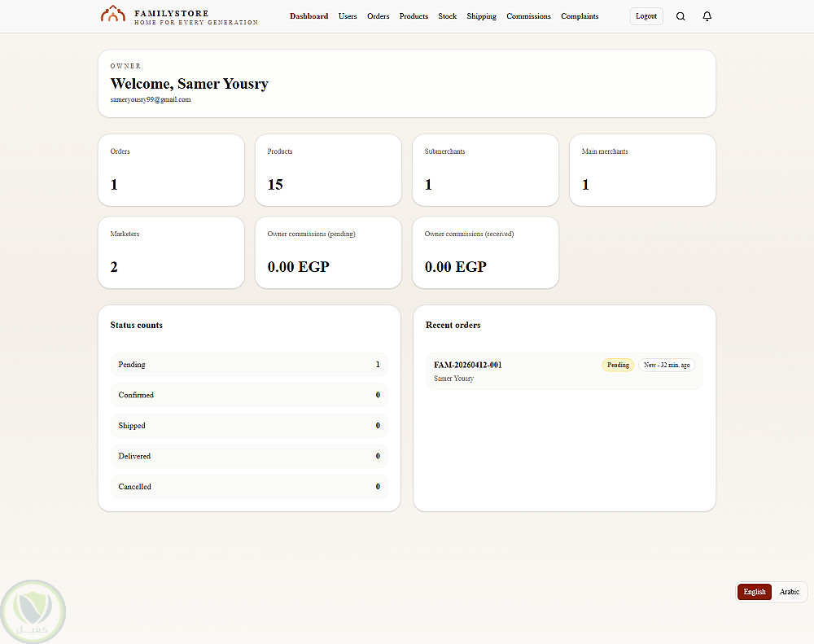Screen dimensions: 814x644
Task: Select the Main merchants count card
Action: 643,170
